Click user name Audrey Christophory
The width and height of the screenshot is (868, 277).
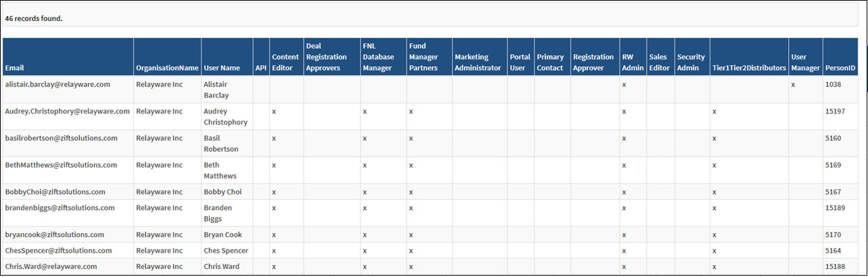pyautogui.click(x=225, y=116)
